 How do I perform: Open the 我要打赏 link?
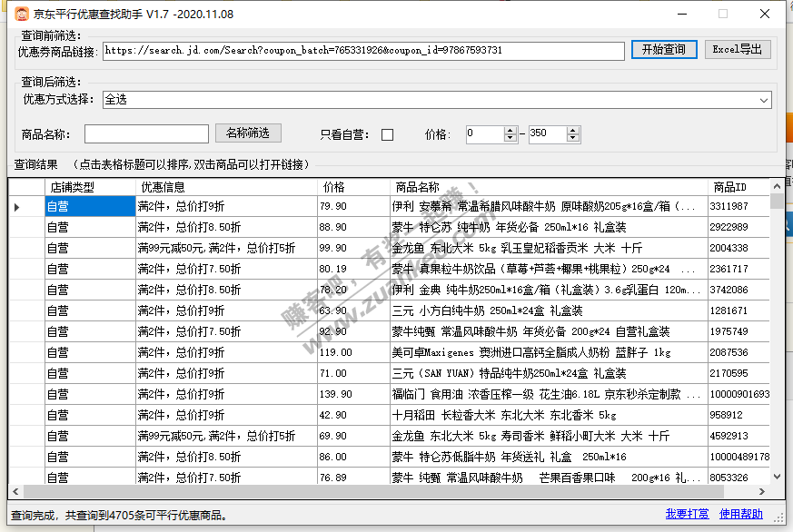tap(687, 514)
